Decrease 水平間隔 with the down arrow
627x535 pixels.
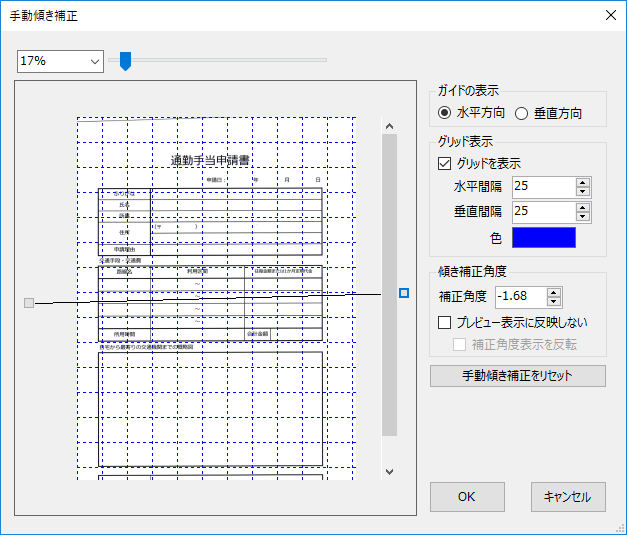coord(583,192)
